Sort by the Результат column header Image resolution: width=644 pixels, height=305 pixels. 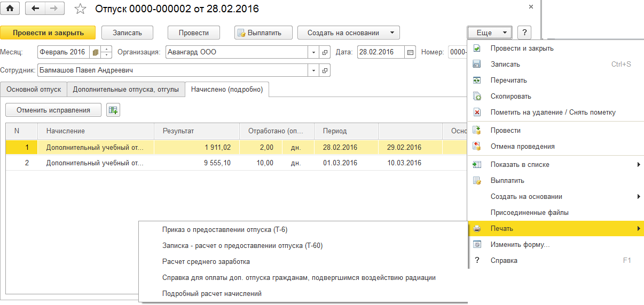pyautogui.click(x=197, y=131)
